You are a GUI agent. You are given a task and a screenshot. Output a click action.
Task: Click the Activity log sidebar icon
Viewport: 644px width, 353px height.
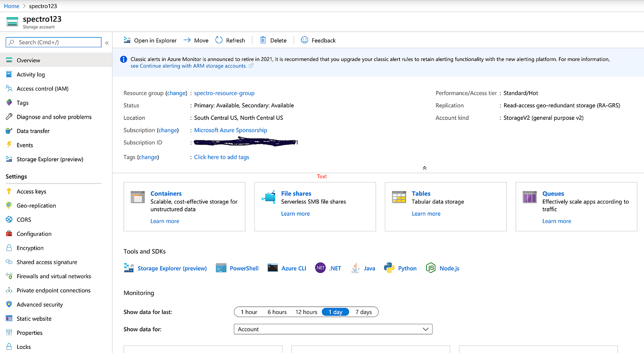9,74
